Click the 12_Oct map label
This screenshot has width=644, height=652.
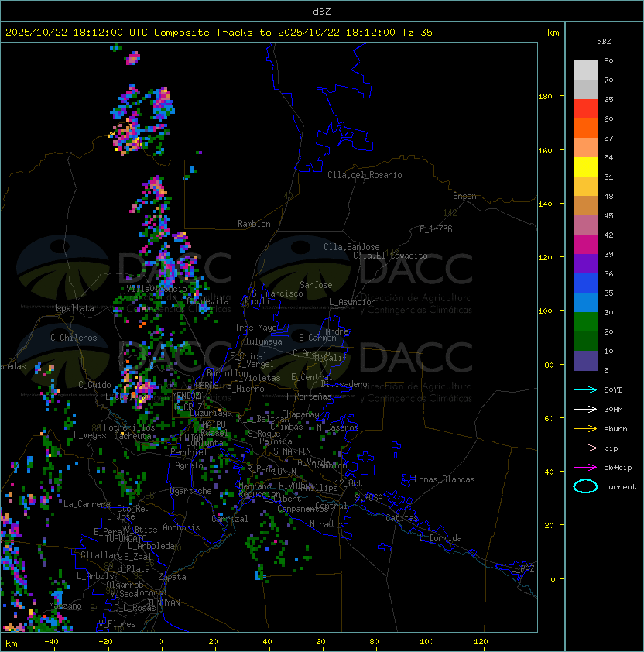[348, 483]
